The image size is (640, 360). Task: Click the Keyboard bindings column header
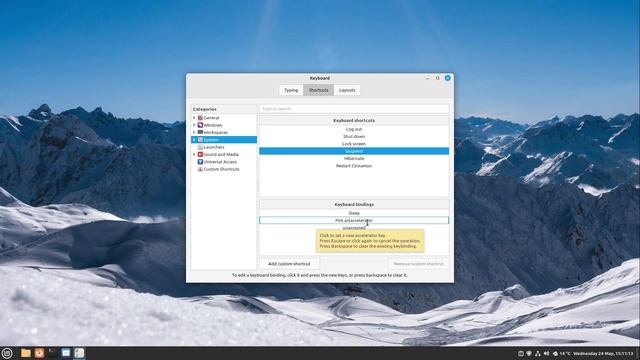pos(354,204)
